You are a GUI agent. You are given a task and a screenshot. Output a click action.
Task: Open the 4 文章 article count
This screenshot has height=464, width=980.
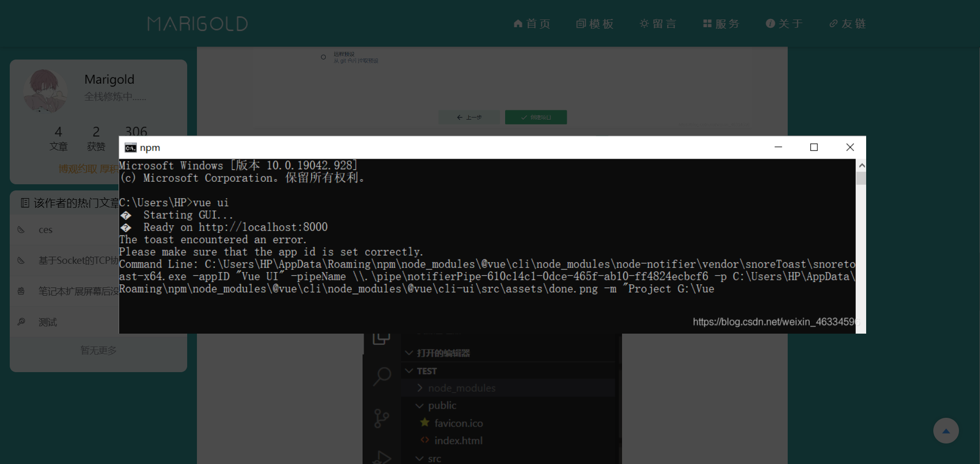(58, 139)
